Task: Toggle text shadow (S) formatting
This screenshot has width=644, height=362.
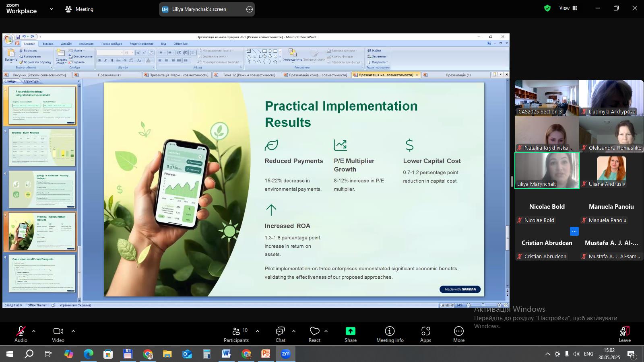Action: [x=124, y=60]
